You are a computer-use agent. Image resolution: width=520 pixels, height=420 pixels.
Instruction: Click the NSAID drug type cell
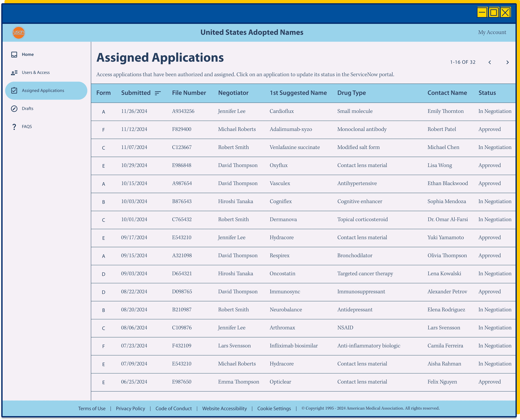pyautogui.click(x=345, y=328)
